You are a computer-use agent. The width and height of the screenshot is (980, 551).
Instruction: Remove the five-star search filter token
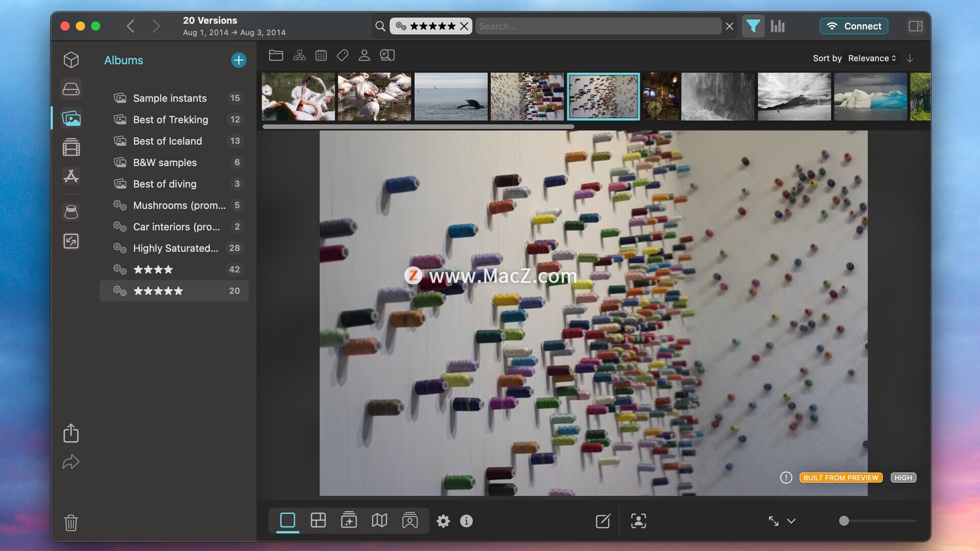tap(464, 26)
